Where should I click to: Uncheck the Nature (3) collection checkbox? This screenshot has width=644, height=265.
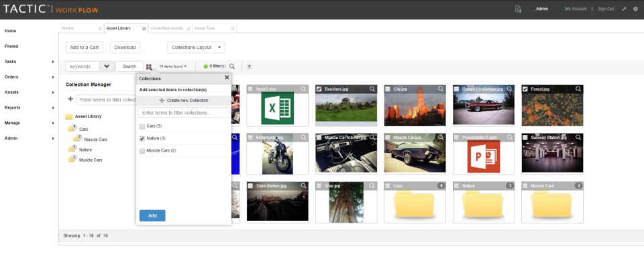coord(142,138)
